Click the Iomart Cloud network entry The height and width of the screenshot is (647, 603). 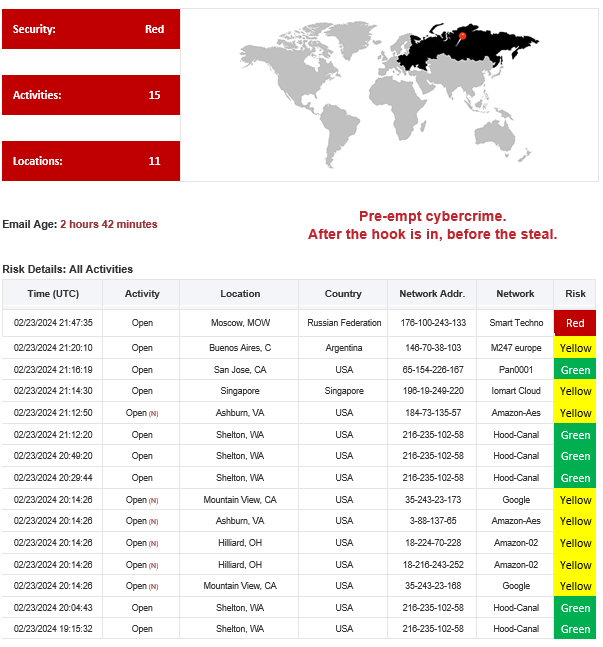click(x=516, y=391)
